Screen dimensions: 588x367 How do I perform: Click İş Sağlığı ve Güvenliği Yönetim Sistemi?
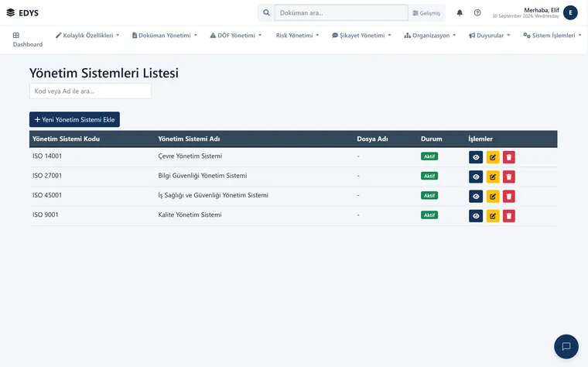click(x=213, y=195)
